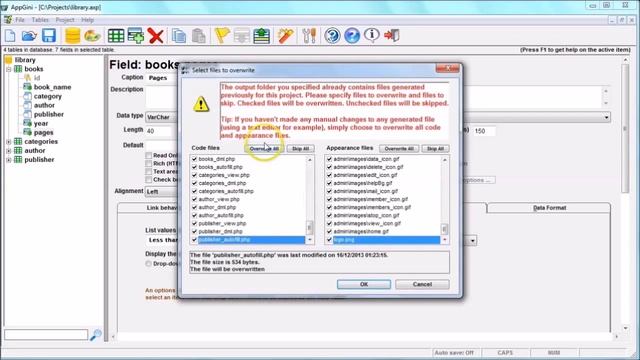This screenshot has height=360, width=640.
Task: Toggle admin\images\member_icon.gif checkbox
Action: tap(329, 199)
